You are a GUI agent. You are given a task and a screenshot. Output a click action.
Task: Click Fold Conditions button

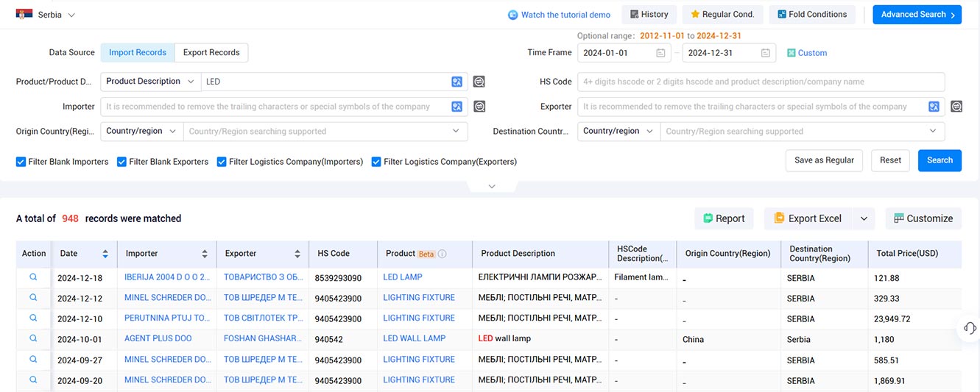point(813,15)
